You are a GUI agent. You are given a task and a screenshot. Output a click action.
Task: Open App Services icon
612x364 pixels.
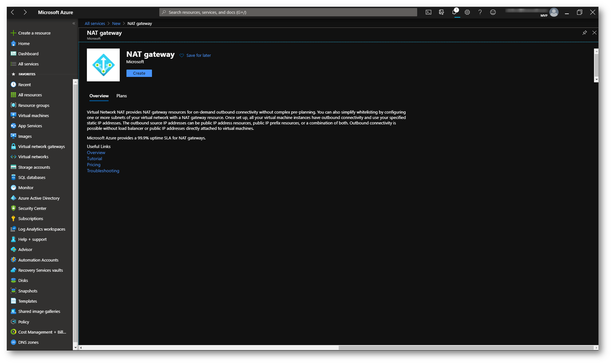coord(13,126)
